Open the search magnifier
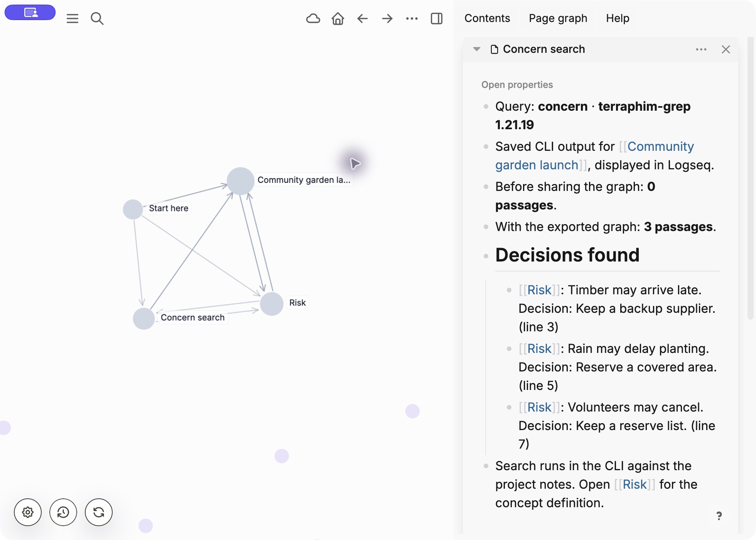Screen dimensions: 756x540 (97, 19)
